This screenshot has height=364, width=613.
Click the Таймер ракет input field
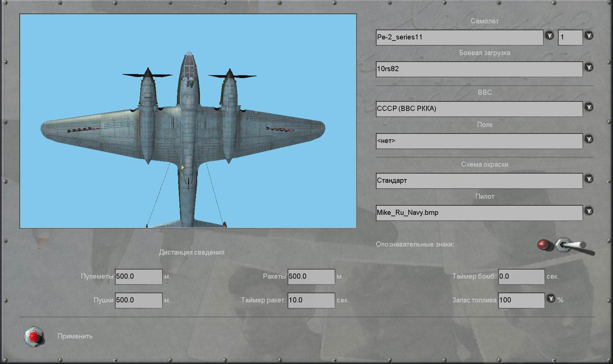click(x=311, y=300)
